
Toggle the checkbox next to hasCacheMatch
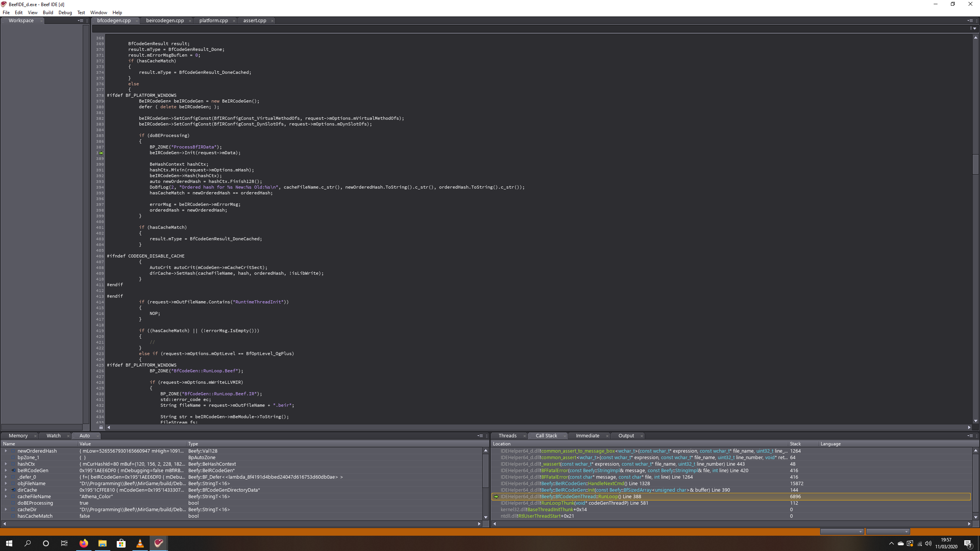(x=13, y=516)
